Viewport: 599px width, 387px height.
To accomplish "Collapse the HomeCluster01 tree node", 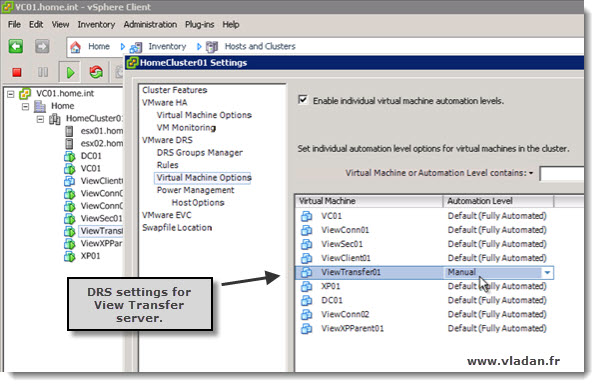I will click(40, 119).
